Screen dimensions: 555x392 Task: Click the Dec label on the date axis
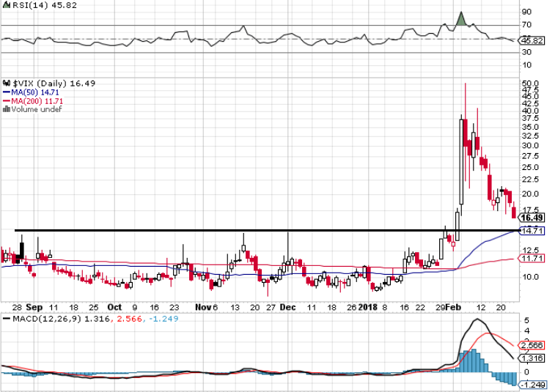click(x=287, y=307)
